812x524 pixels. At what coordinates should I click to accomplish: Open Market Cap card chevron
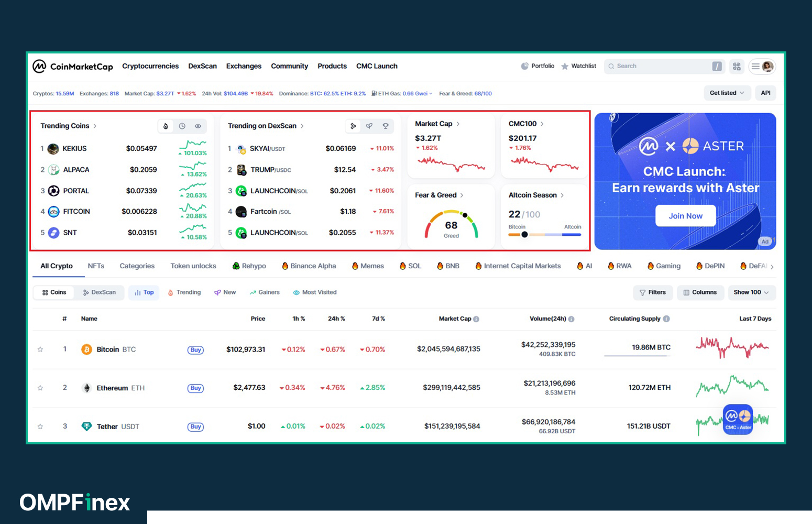click(458, 124)
